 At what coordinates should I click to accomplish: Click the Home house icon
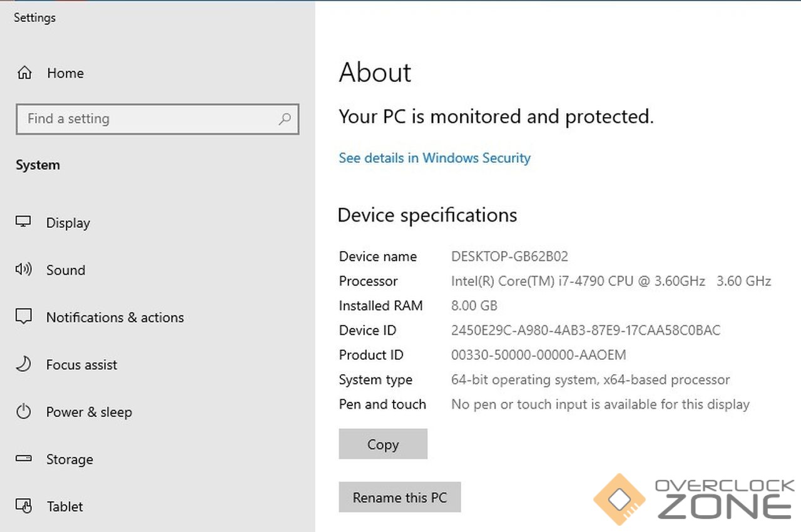click(24, 73)
